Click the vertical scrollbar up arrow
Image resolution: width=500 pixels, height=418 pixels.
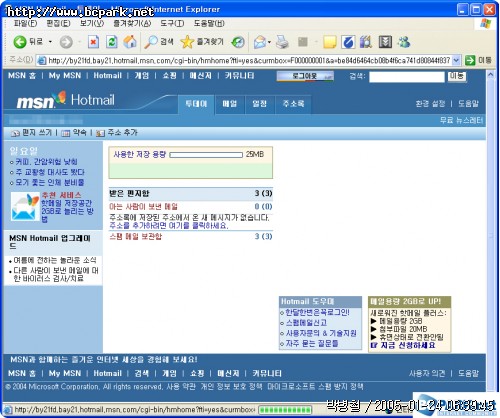pyautogui.click(x=490, y=75)
